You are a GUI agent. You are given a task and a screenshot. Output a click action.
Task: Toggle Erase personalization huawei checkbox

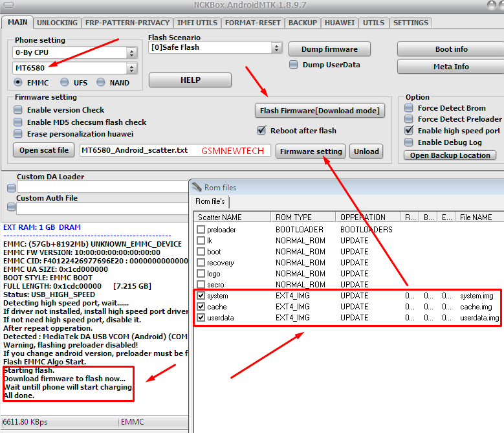tap(18, 134)
